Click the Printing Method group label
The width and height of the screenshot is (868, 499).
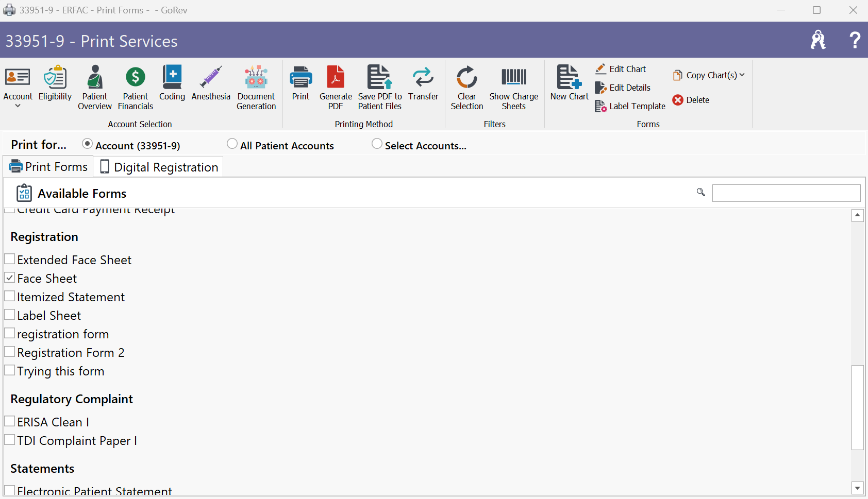364,124
